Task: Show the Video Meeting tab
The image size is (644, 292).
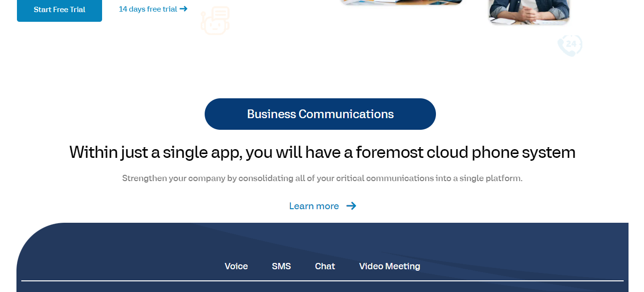Action: [x=389, y=266]
